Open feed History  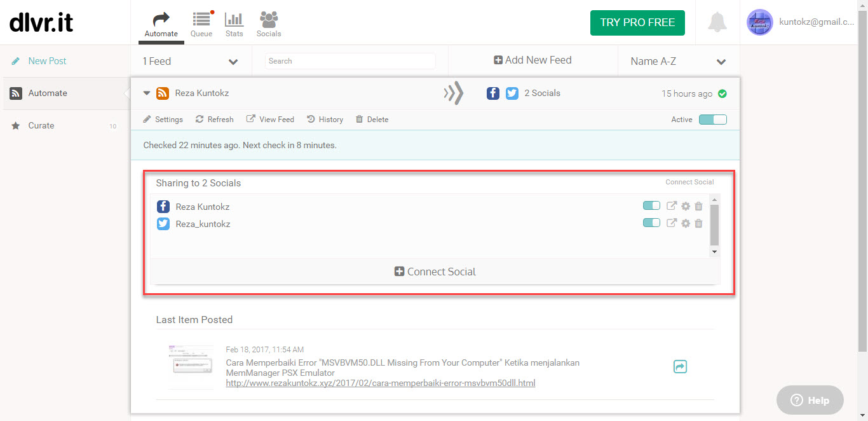325,120
